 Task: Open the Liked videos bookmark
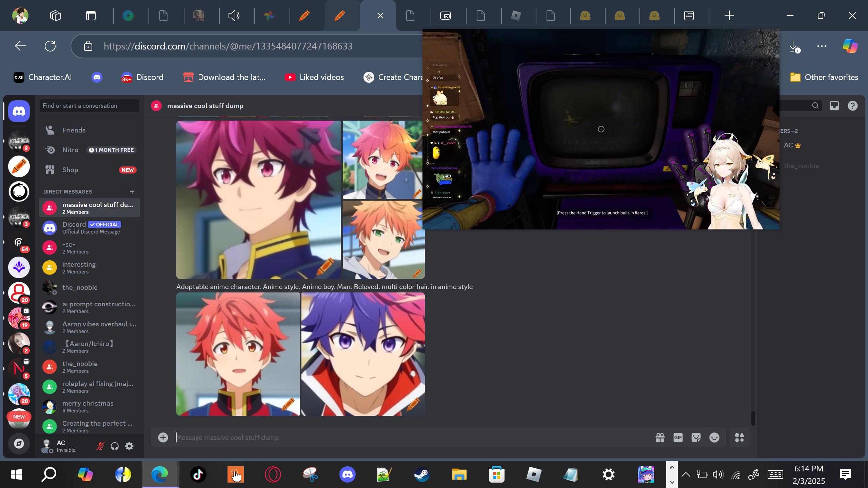click(314, 77)
